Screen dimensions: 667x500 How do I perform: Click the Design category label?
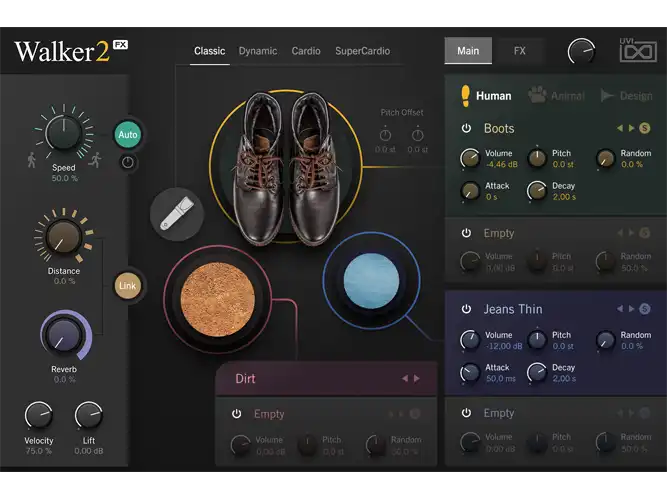[x=636, y=96]
